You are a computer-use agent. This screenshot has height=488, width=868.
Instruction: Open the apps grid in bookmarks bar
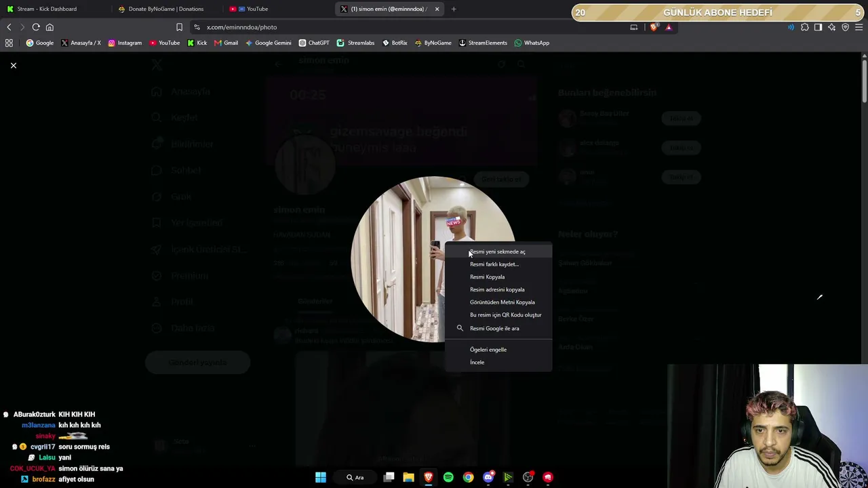tap(9, 43)
